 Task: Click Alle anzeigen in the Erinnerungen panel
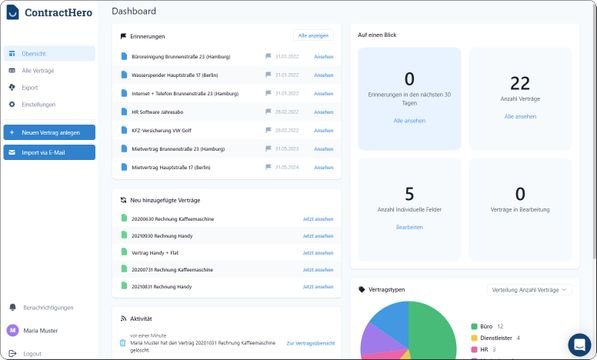pos(313,35)
